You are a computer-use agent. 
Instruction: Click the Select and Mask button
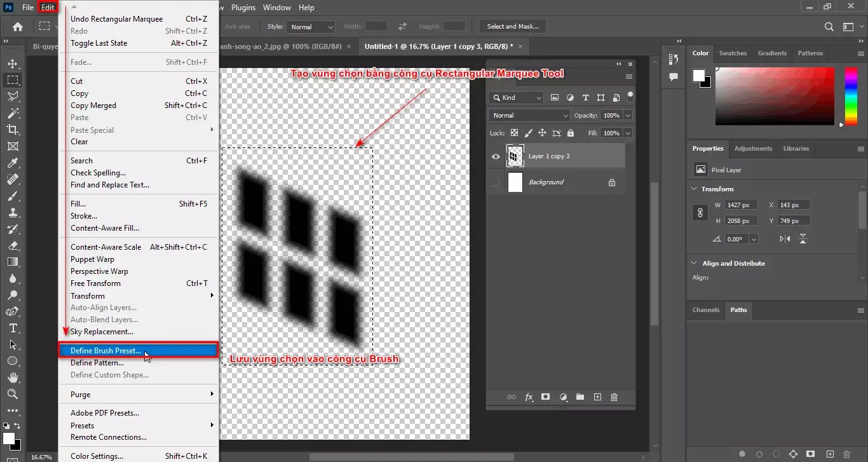(x=512, y=26)
